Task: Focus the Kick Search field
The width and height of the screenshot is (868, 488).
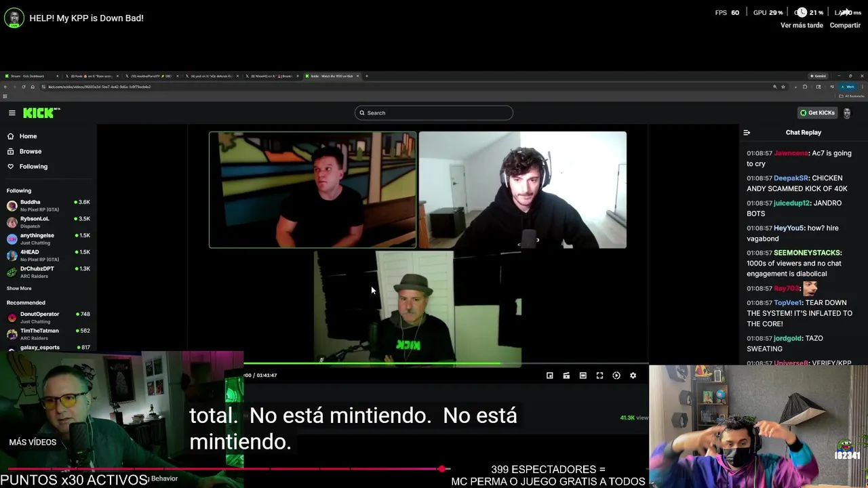Action: click(434, 113)
